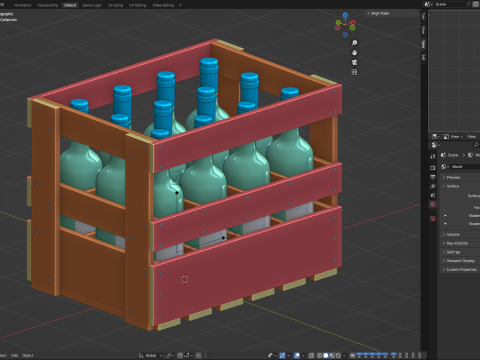Toggle proportional editing
Image resolution: width=480 pixels, height=360 pixels.
tap(198, 355)
